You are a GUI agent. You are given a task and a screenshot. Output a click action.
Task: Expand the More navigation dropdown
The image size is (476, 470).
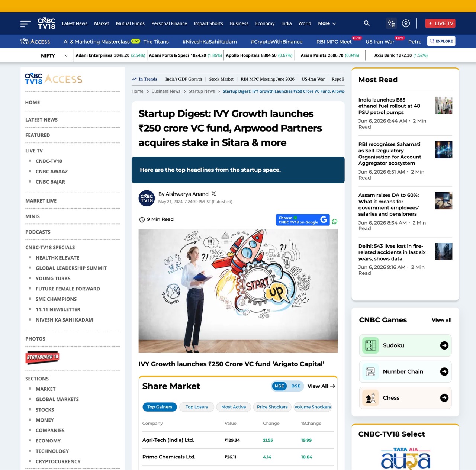(x=327, y=23)
